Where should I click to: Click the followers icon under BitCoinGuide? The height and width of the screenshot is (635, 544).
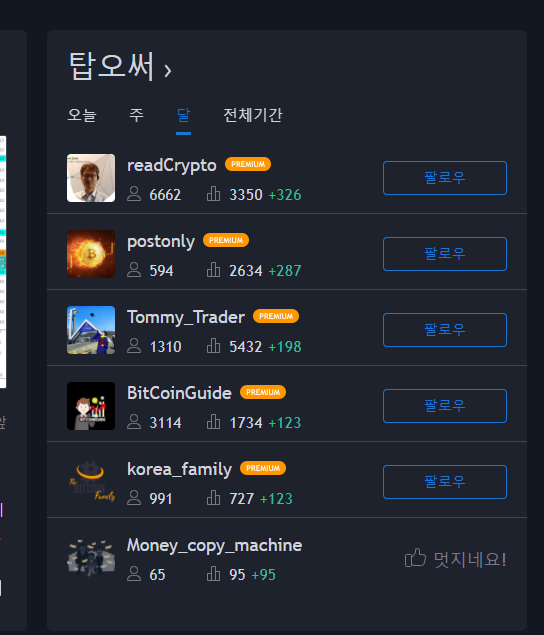(x=134, y=422)
